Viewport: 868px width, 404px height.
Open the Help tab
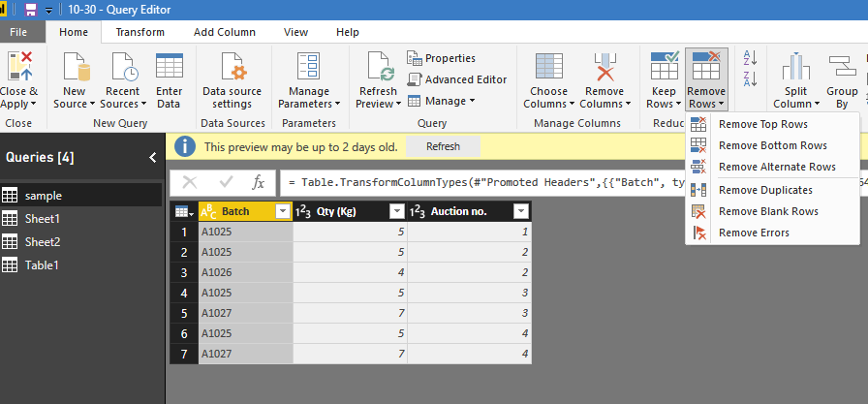[x=347, y=32]
